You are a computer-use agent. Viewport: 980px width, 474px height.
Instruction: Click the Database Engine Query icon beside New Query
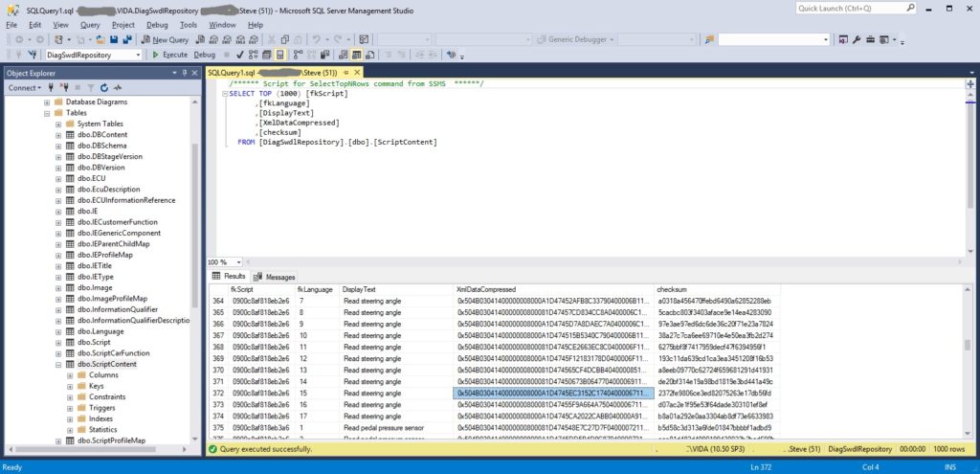point(199,39)
